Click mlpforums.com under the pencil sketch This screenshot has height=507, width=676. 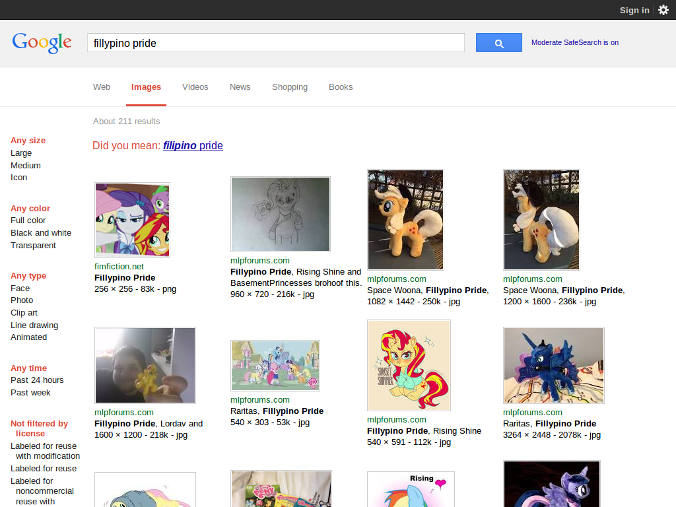(x=260, y=260)
